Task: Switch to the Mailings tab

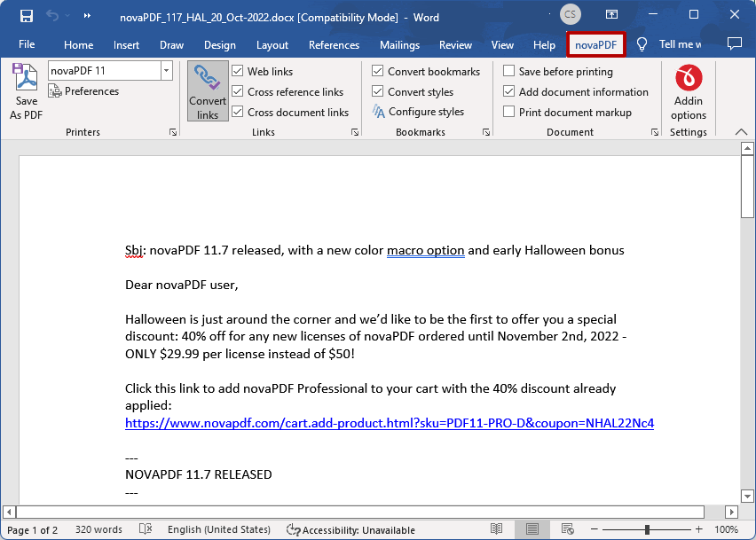Action: click(399, 45)
